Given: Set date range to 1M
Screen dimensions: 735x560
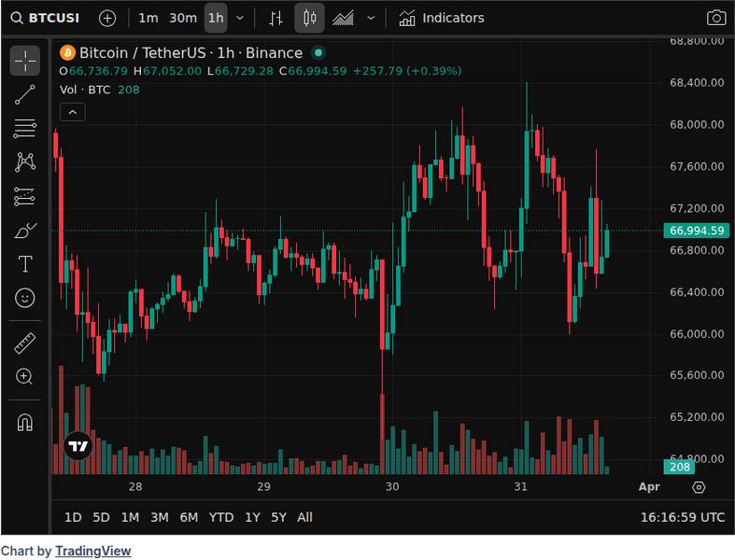Looking at the screenshot, I should click(130, 517).
